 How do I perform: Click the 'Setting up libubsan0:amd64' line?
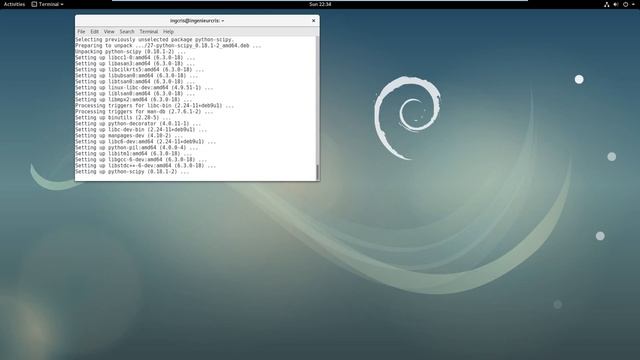pyautogui.click(x=137, y=76)
